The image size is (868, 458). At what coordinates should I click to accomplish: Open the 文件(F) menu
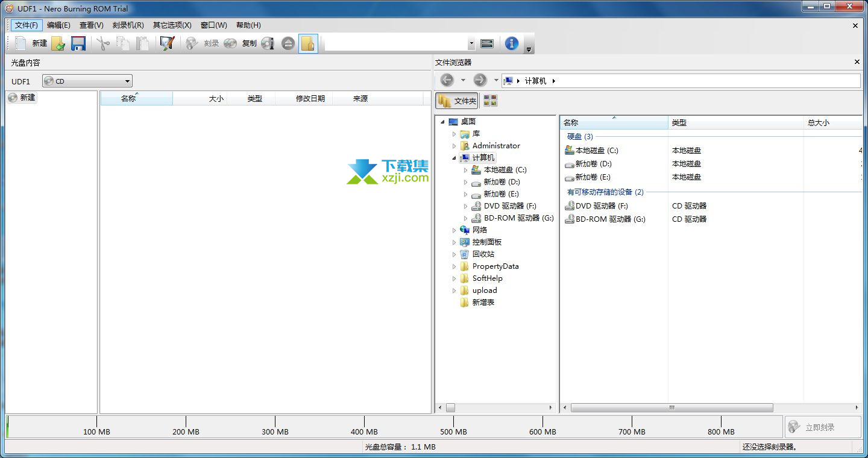[x=27, y=25]
